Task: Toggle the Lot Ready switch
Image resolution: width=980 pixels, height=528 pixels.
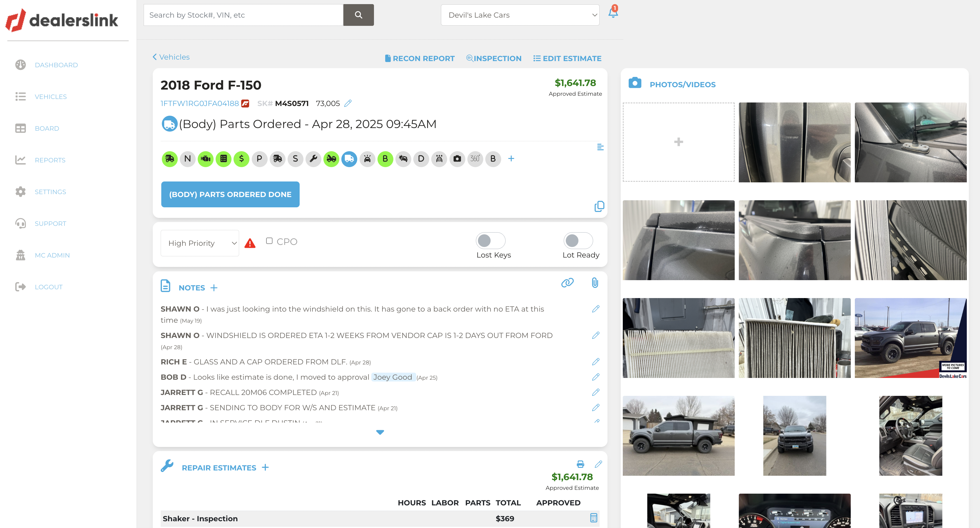Action: (x=578, y=241)
